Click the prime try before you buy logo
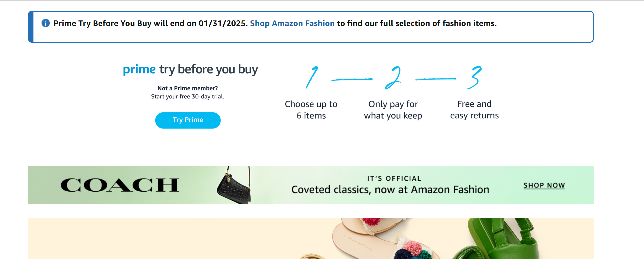644x259 pixels. click(x=190, y=69)
